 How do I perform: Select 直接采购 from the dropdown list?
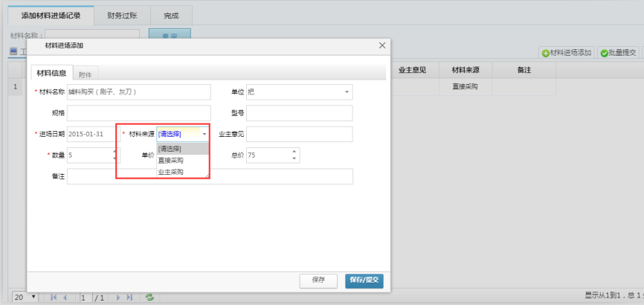tap(172, 160)
